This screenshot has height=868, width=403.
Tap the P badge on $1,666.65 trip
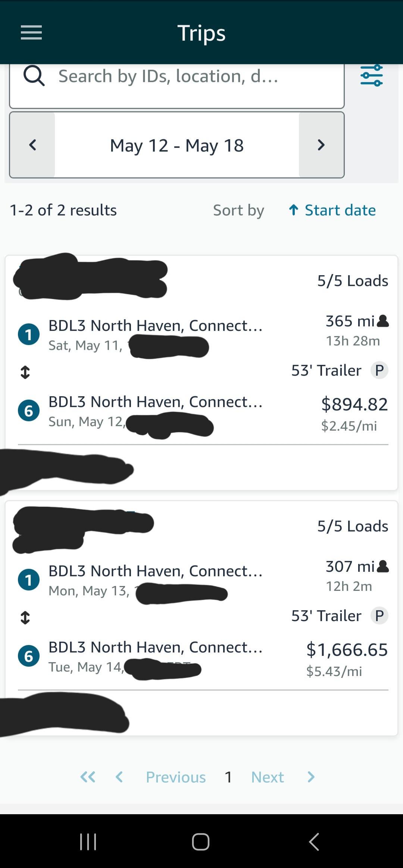379,616
